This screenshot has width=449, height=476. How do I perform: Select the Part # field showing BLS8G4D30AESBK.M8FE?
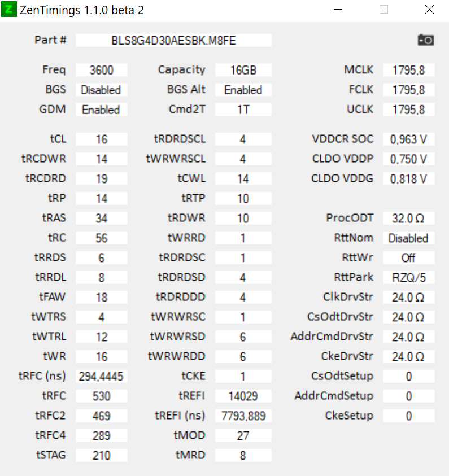point(175,40)
